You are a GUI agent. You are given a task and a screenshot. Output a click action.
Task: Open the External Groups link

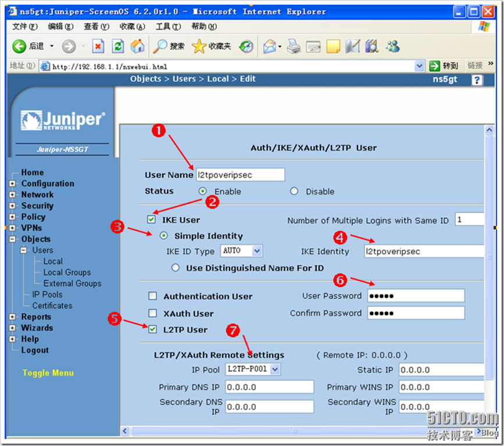click(x=72, y=283)
